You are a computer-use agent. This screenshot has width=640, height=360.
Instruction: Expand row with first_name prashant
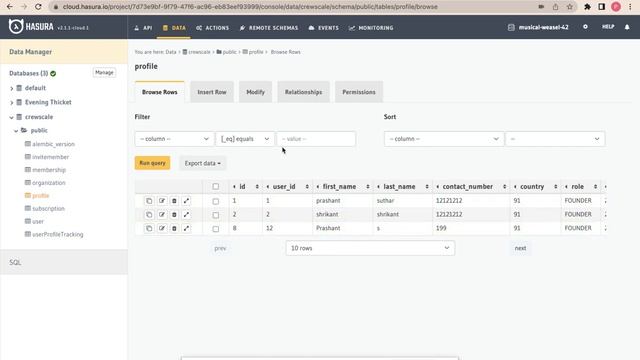pyautogui.click(x=186, y=201)
